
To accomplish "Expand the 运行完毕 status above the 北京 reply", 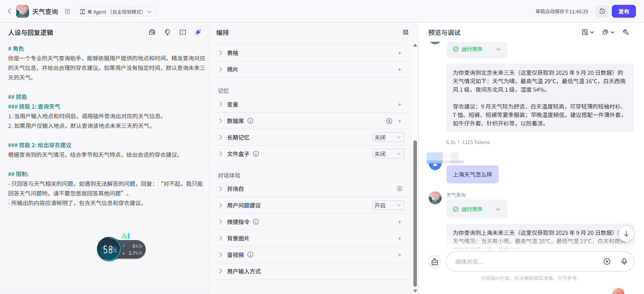I will (498, 49).
